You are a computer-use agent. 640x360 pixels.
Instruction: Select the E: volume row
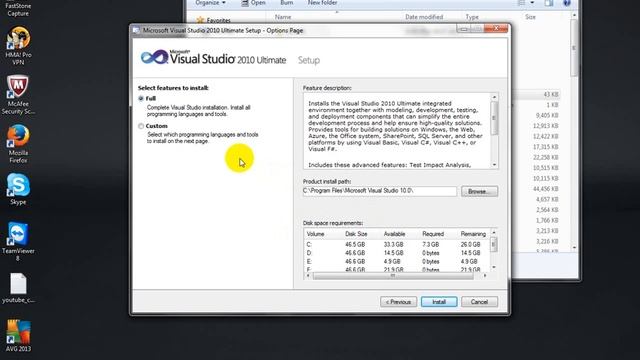coord(397,262)
